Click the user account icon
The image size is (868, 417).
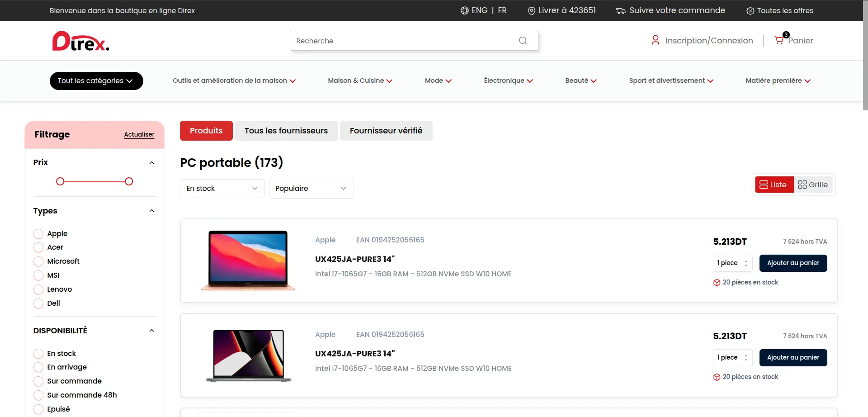tap(655, 40)
